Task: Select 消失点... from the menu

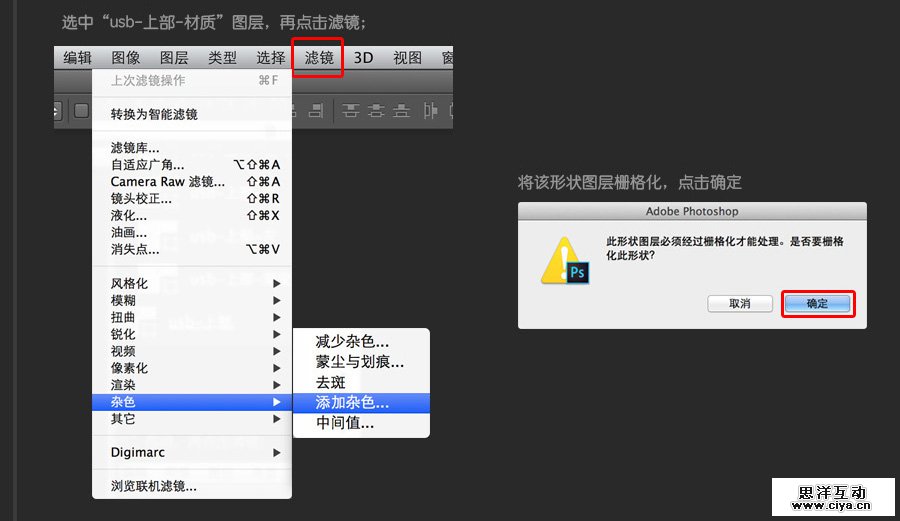Action: click(192, 249)
